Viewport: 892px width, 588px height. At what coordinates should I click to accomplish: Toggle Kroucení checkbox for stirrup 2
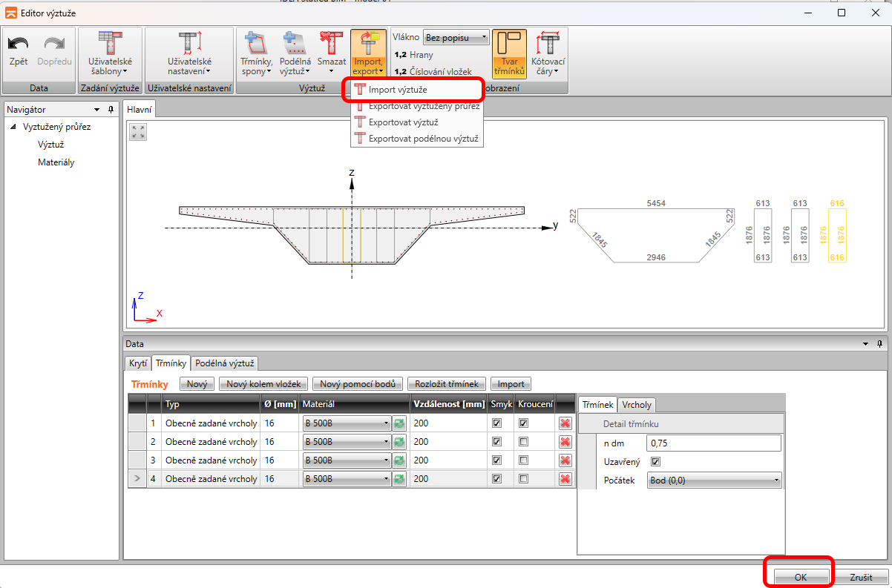(x=524, y=442)
